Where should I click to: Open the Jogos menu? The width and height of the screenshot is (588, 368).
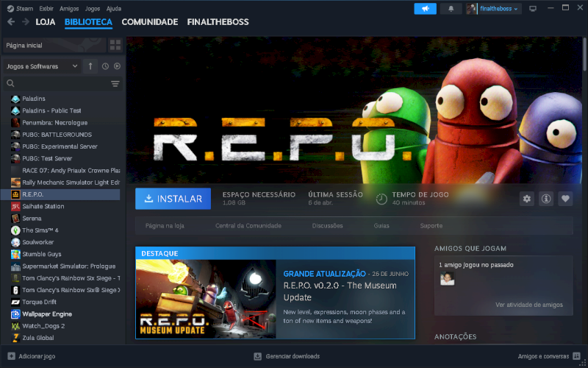click(x=93, y=8)
